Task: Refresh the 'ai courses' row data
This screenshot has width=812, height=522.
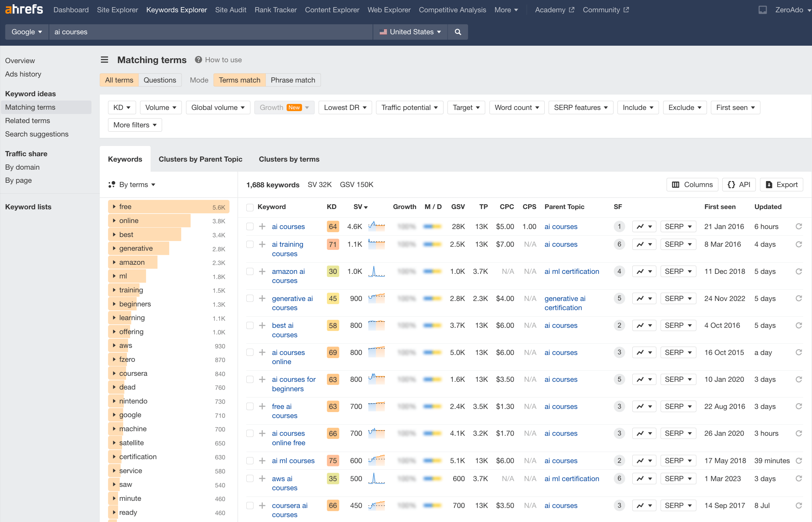Action: [799, 226]
